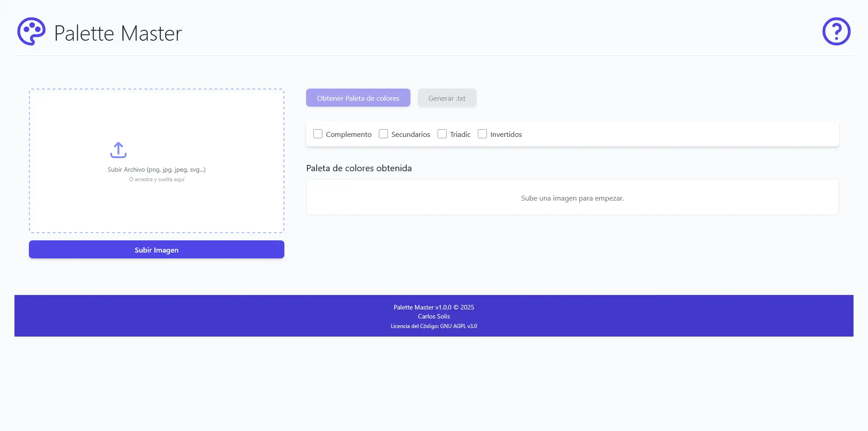Click the GNU AGPL v3.0 license text
The image size is (868, 431).
(434, 326)
